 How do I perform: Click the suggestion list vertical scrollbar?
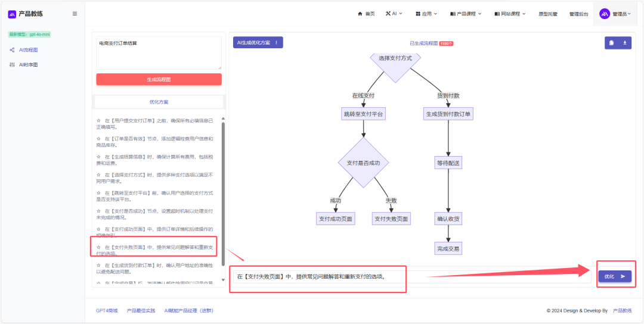pyautogui.click(x=223, y=193)
